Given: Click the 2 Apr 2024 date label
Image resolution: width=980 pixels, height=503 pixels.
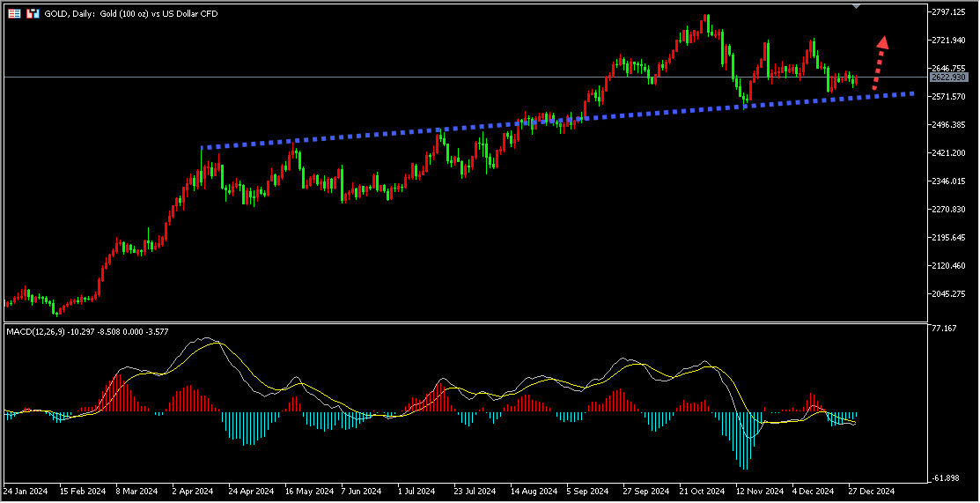Looking at the screenshot, I should (194, 490).
